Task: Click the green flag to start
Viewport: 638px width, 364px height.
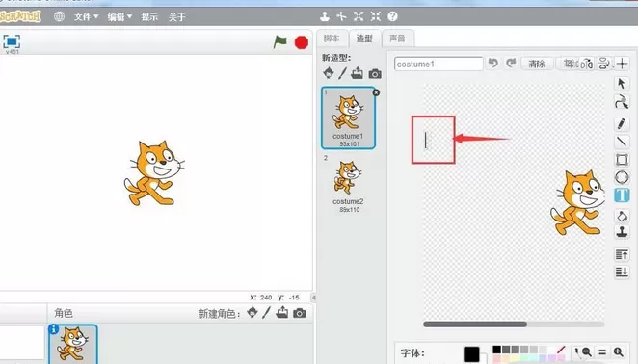Action: click(x=279, y=41)
